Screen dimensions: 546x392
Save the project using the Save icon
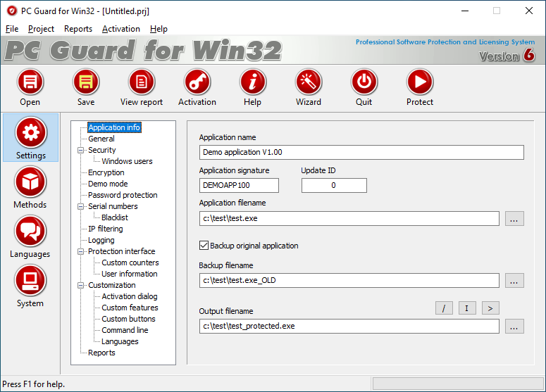(x=86, y=82)
